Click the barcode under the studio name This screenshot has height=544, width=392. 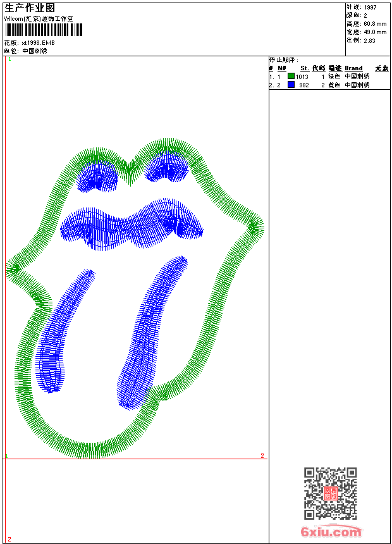coord(44,30)
